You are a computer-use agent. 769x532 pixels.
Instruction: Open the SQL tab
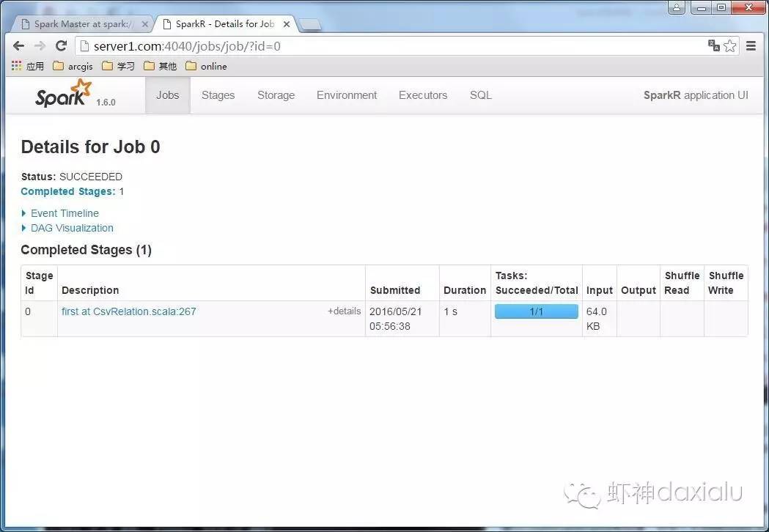click(x=481, y=95)
